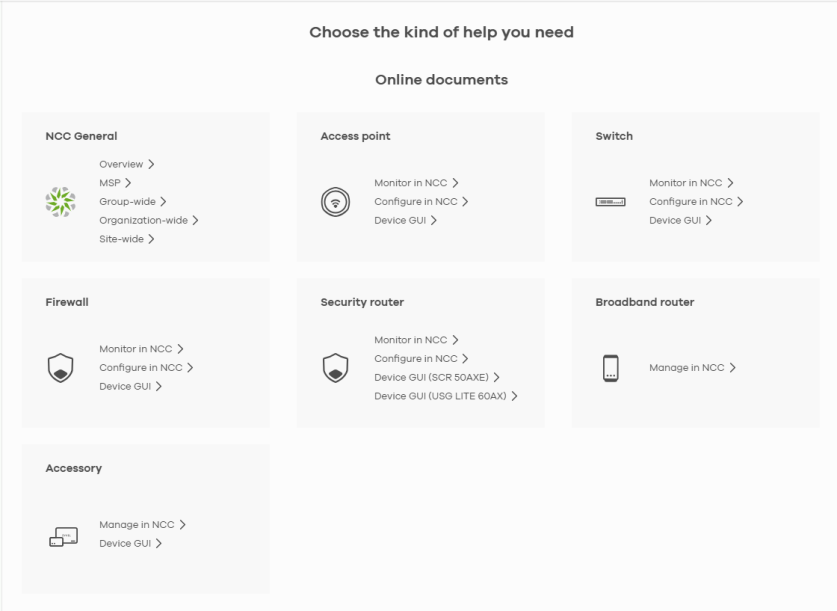This screenshot has width=837, height=611.
Task: Click the Switch device icon
Action: coord(610,202)
